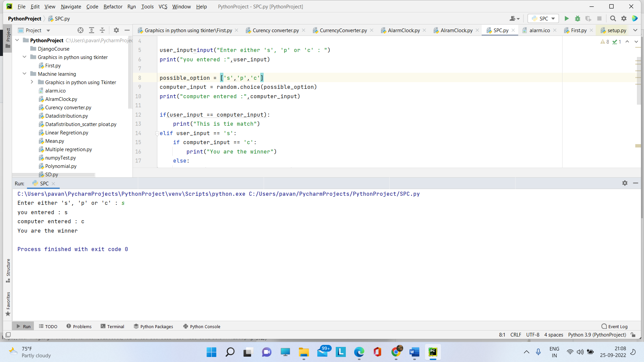Open Search Everywhere magnifier icon

(x=613, y=18)
